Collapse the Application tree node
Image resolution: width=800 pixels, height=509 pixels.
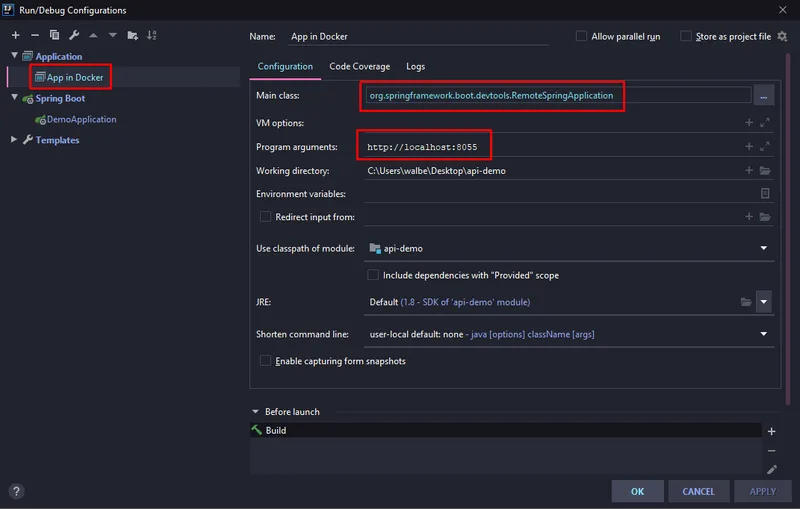coord(14,56)
